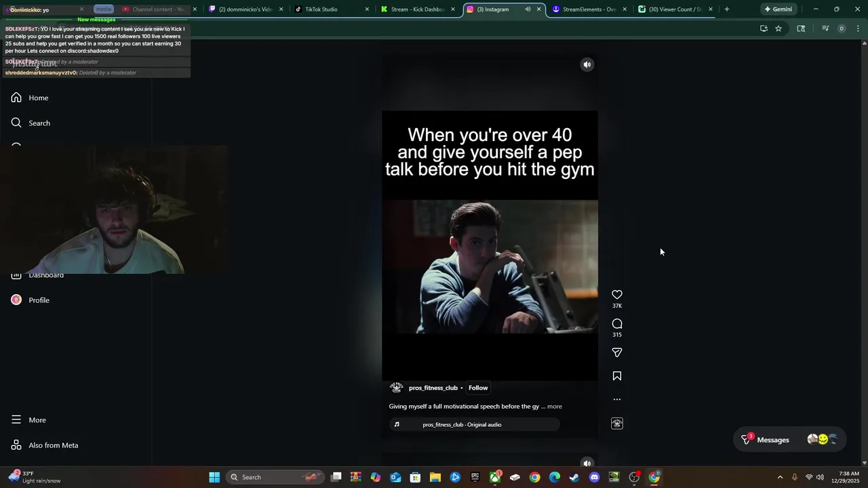
Task: Open NVIDIA app from the taskbar
Action: coord(614,477)
